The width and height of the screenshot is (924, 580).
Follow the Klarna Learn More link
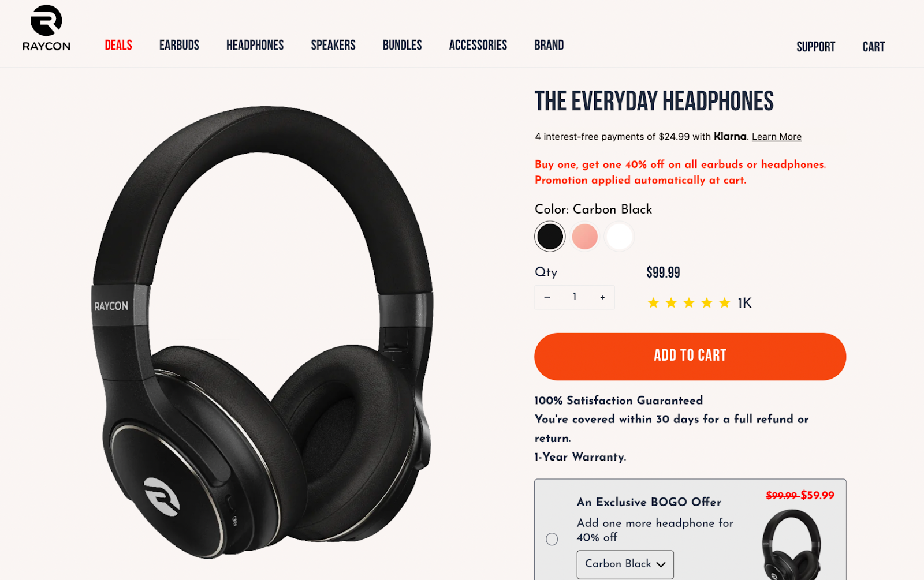click(776, 137)
